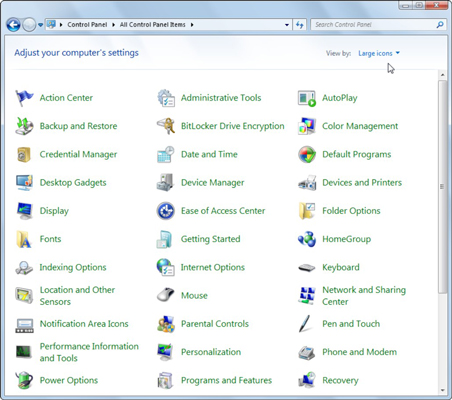Open the address bar history dropdown arrow

[287, 25]
